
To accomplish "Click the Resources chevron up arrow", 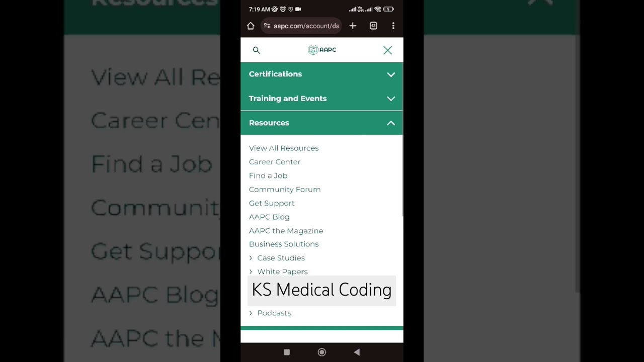I will 391,123.
